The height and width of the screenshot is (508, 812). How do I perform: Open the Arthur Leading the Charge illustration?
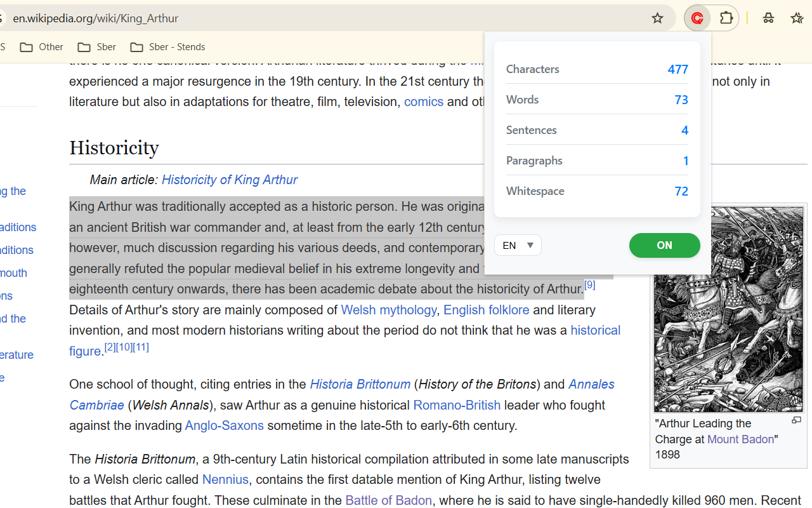point(728,309)
